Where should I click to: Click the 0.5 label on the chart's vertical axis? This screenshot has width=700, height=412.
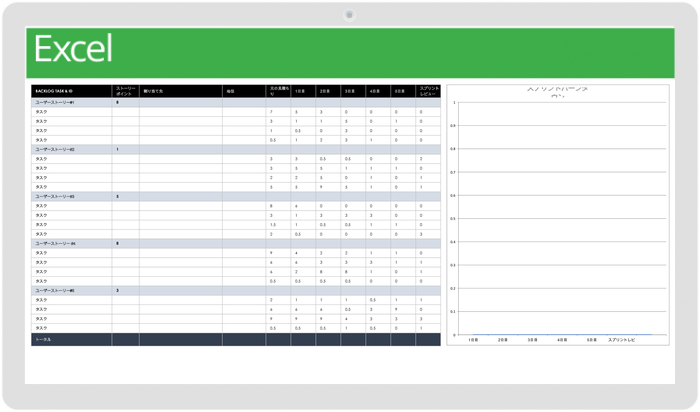point(453,219)
